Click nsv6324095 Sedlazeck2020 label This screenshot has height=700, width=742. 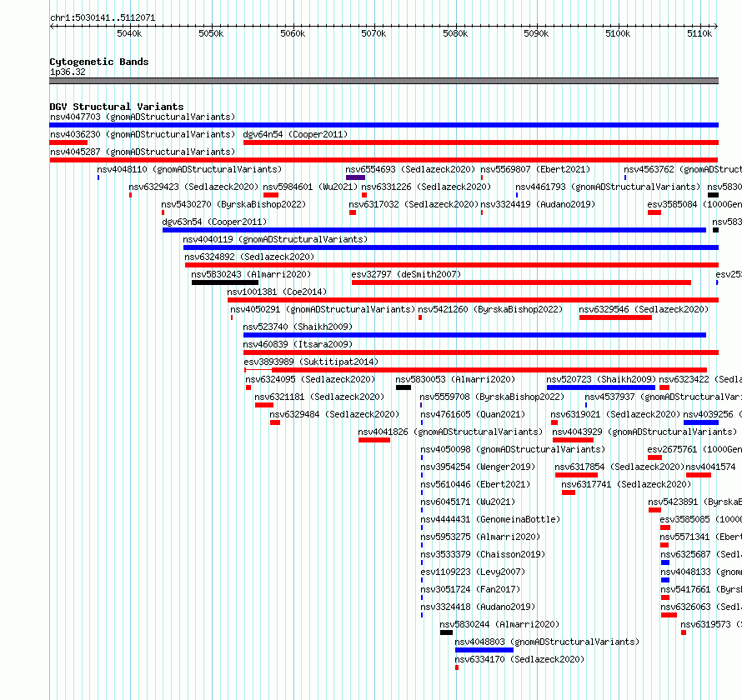[x=310, y=379]
